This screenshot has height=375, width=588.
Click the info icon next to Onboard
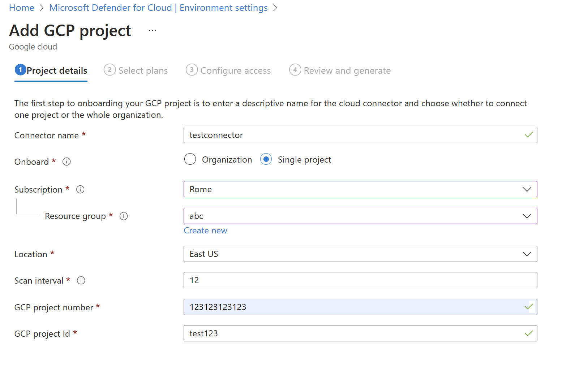pos(66,161)
